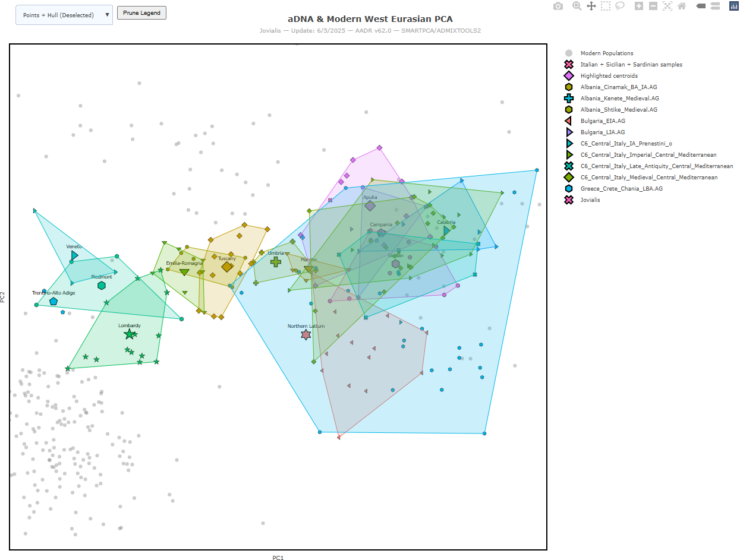Select the Zoom magnifier tool in modebar
Image resolution: width=740 pixels, height=560 pixels.
[x=577, y=6]
